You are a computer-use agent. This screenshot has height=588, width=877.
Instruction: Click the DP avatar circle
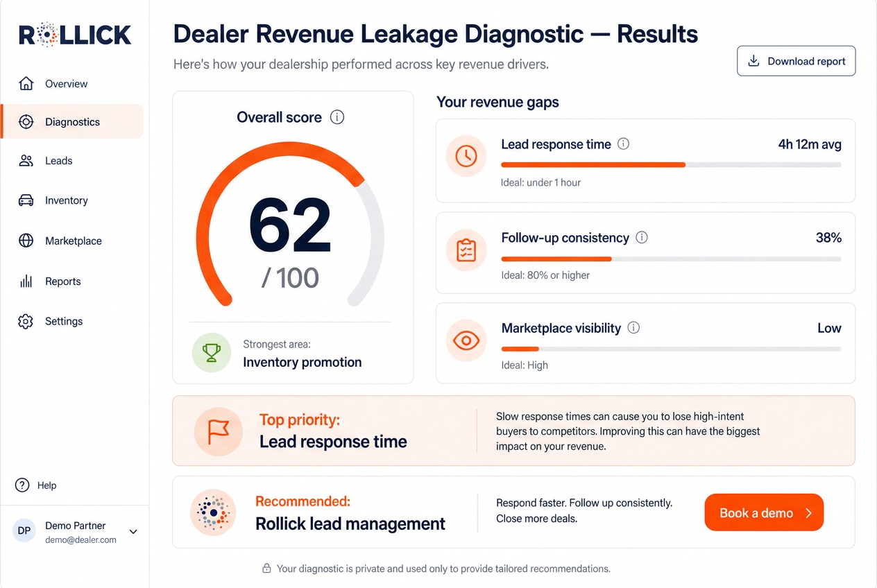(x=24, y=531)
